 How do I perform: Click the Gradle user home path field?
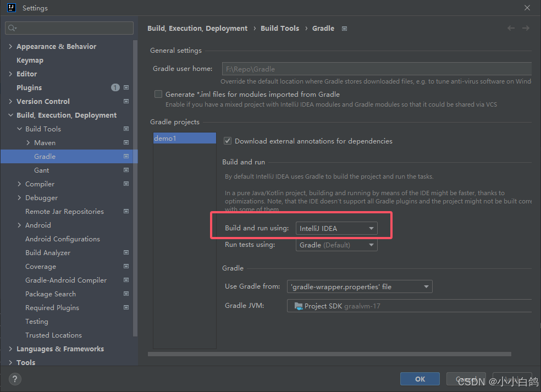[377, 69]
